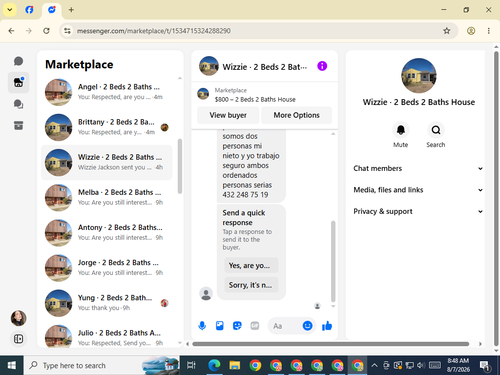Open the taskbar clock showing 8:48 AM
This screenshot has width=500, height=375.
[x=458, y=365]
